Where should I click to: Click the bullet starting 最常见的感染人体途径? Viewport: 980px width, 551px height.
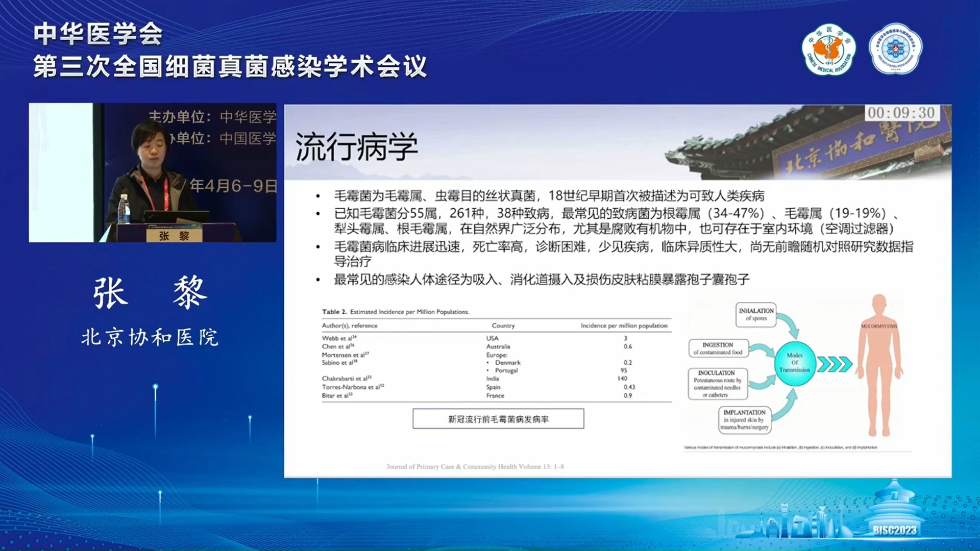541,280
